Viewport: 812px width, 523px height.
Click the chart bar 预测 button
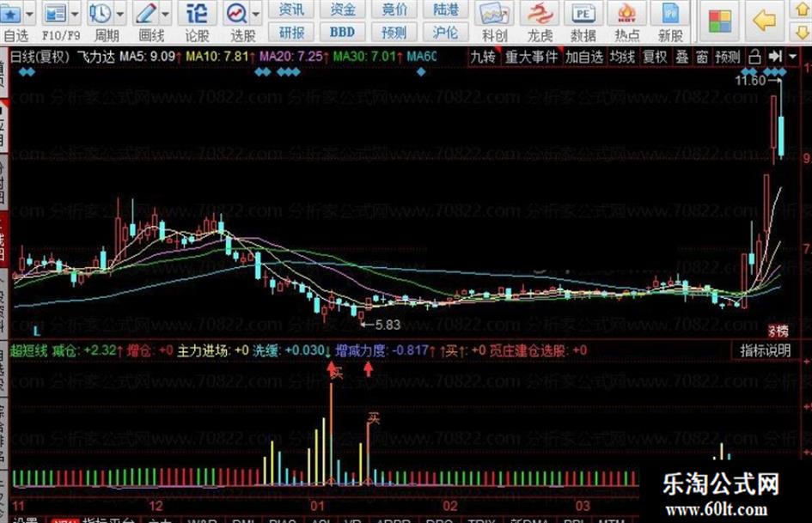click(x=728, y=57)
